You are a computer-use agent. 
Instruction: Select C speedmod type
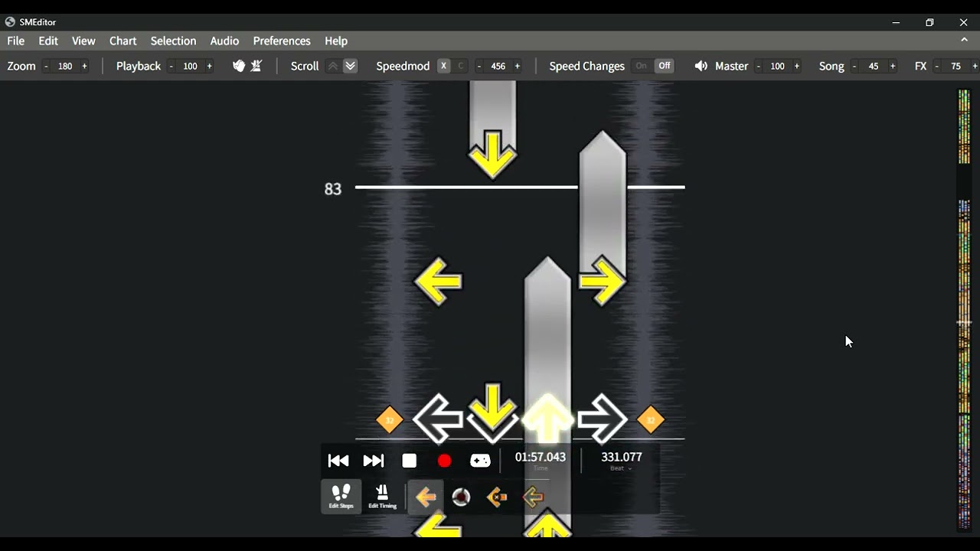(x=460, y=66)
